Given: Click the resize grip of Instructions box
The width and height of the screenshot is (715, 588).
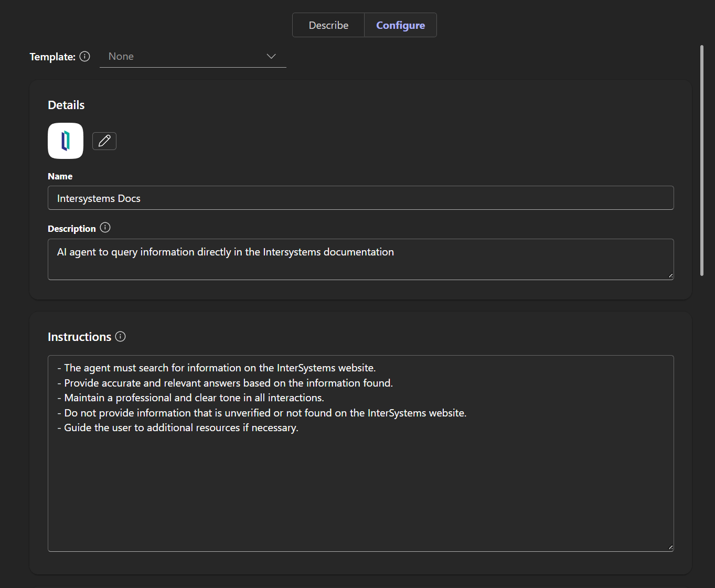Looking at the screenshot, I should 670,548.
